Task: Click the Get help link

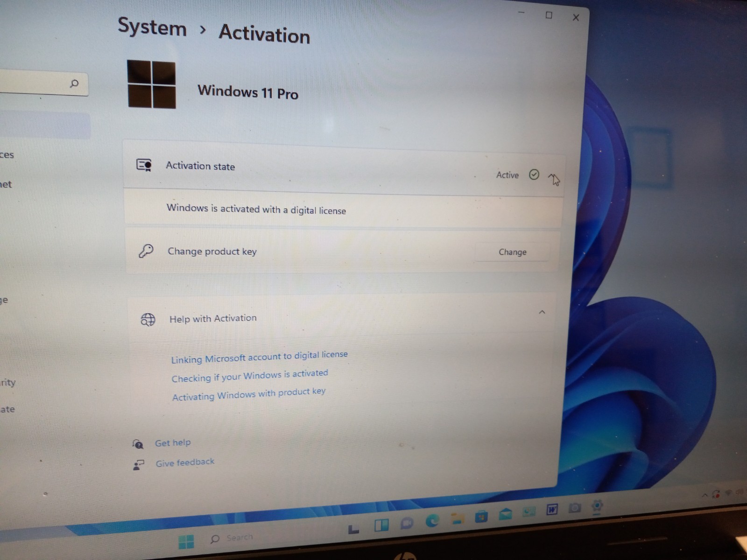Action: point(173,442)
